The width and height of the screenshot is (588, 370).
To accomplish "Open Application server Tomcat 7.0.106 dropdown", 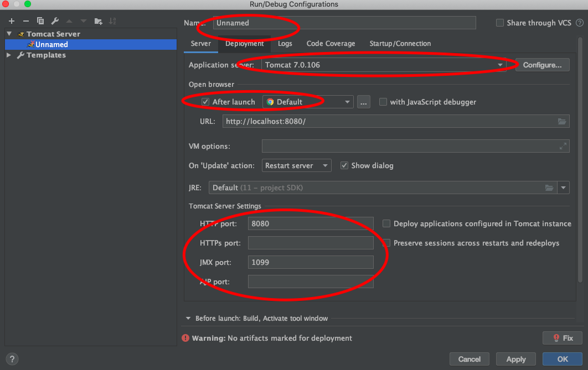I will point(384,65).
